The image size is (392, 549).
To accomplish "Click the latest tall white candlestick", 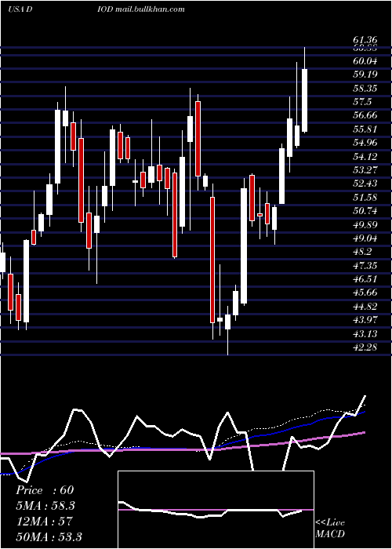I will [304, 90].
